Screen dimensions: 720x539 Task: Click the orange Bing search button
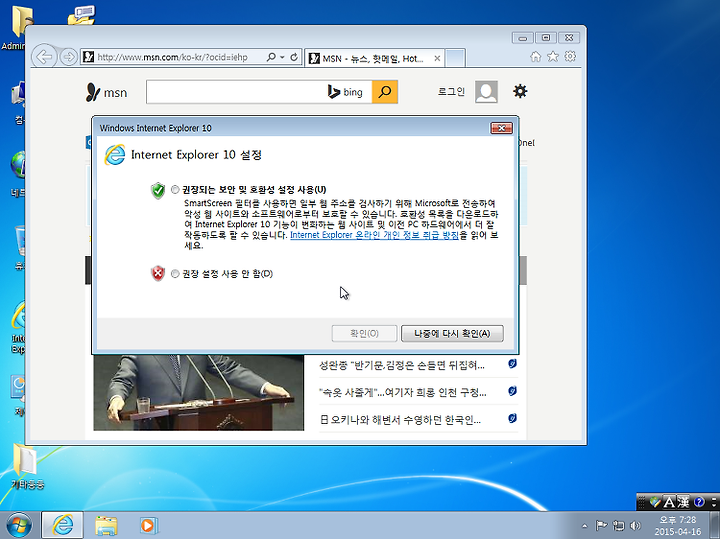[385, 92]
